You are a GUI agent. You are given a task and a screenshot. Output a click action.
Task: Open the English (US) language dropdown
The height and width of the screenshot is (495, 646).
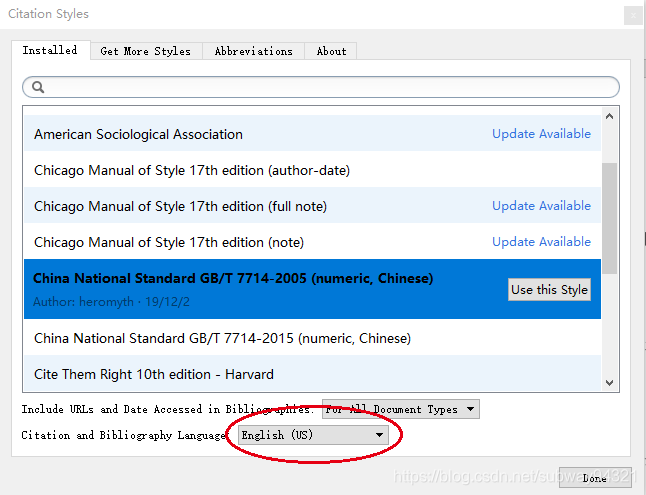[313, 435]
